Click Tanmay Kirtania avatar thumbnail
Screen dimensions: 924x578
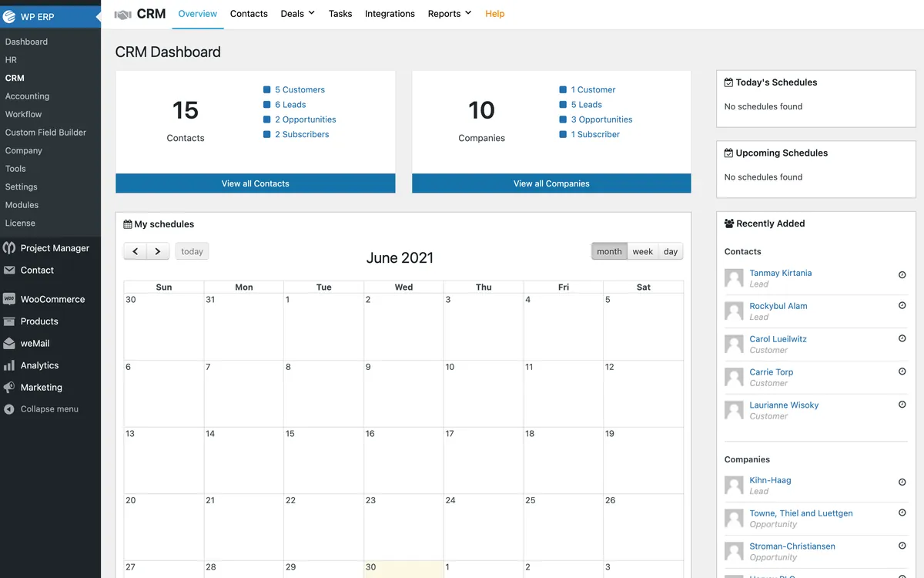(734, 278)
